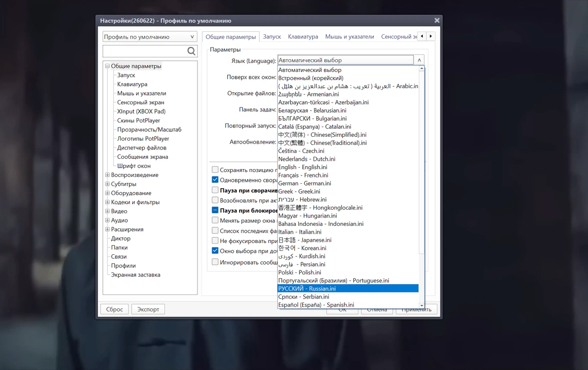Expand 'Расширения' tree node
This screenshot has height=370, width=588.
(107, 229)
